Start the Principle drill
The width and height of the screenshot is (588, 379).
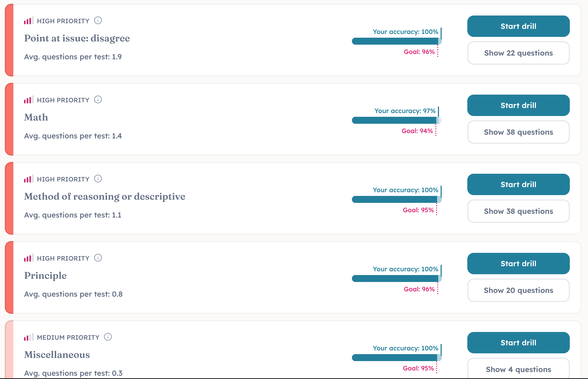pyautogui.click(x=518, y=264)
